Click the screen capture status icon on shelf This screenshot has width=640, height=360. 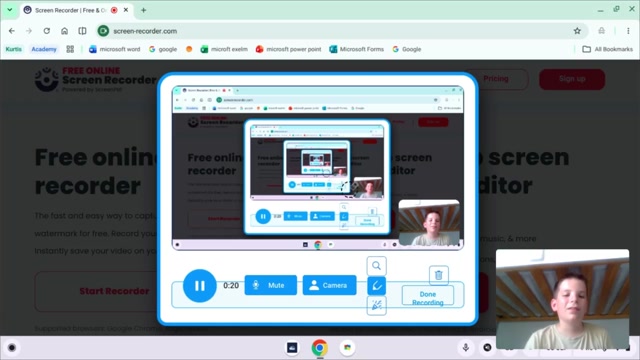point(487,347)
